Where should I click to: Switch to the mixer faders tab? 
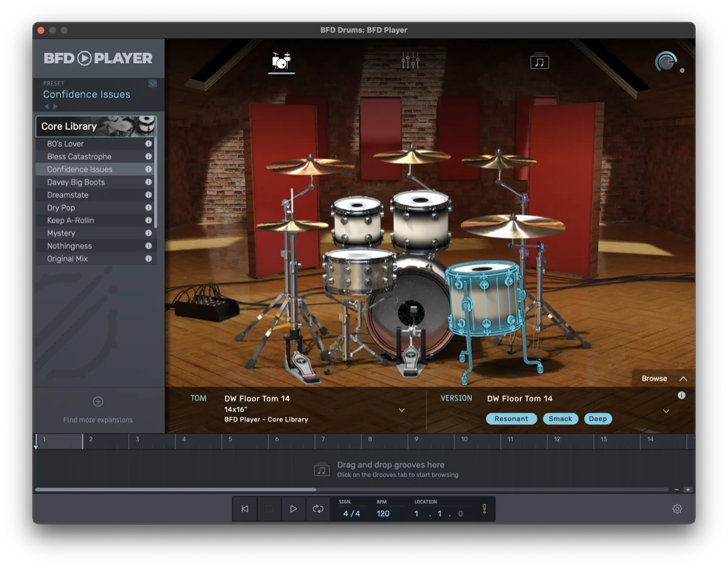(410, 61)
